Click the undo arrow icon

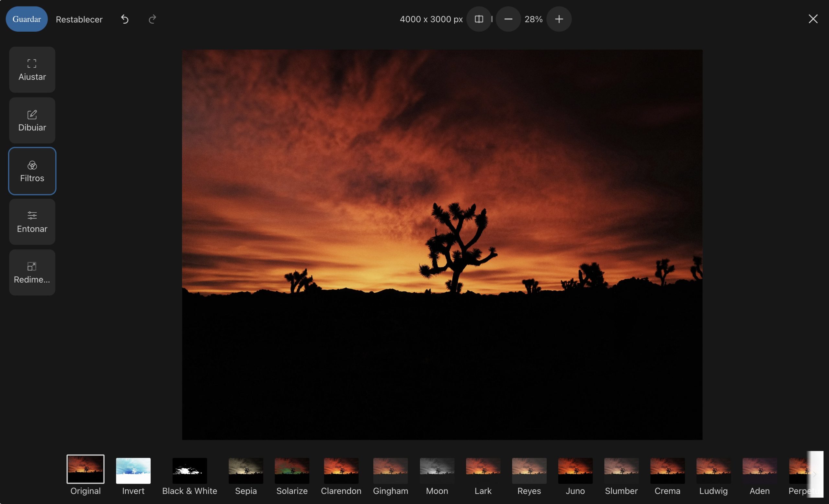point(125,19)
